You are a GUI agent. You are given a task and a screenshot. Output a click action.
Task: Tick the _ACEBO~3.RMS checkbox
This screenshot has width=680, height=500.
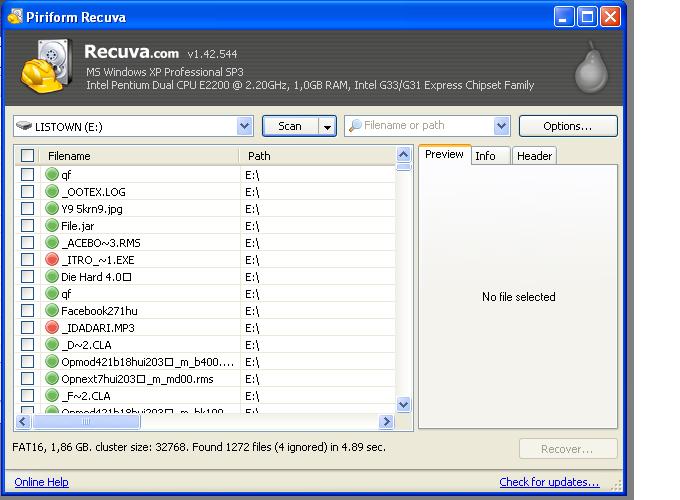[x=27, y=242]
